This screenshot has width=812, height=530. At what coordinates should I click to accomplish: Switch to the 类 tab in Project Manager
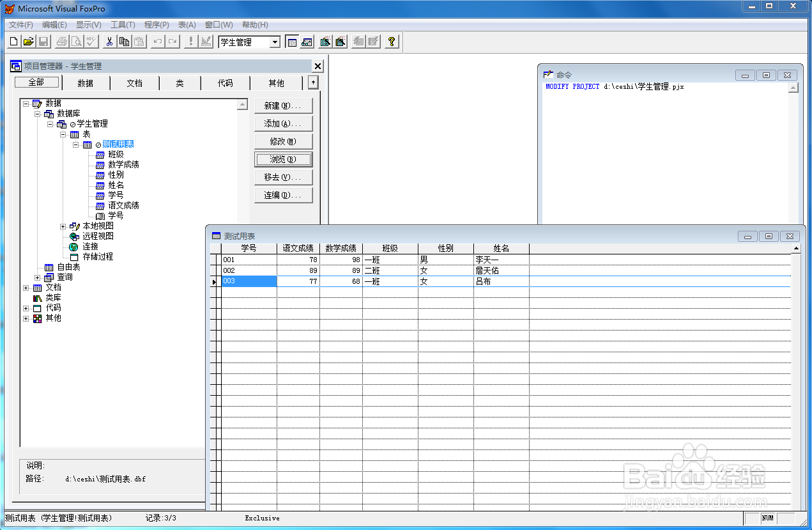click(180, 83)
